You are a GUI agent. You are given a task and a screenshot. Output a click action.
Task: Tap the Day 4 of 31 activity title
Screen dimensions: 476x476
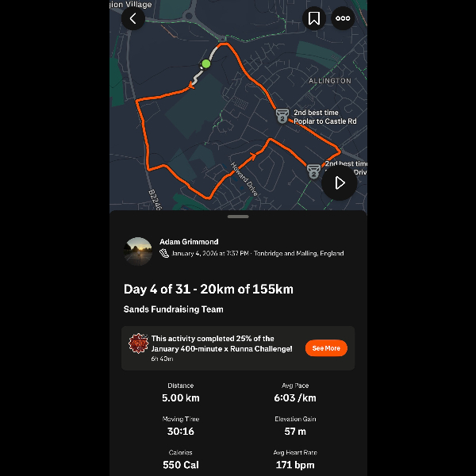[209, 290]
